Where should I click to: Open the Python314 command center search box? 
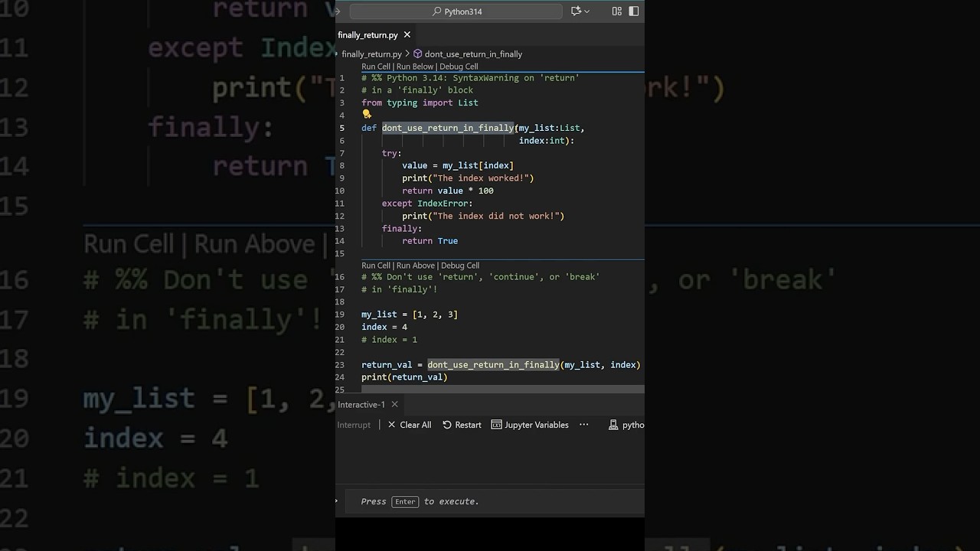coord(456,11)
